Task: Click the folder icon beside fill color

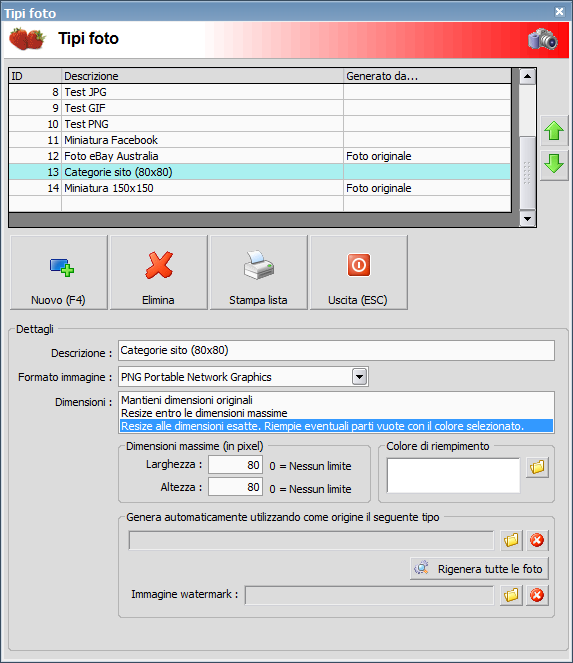Action: tap(537, 467)
